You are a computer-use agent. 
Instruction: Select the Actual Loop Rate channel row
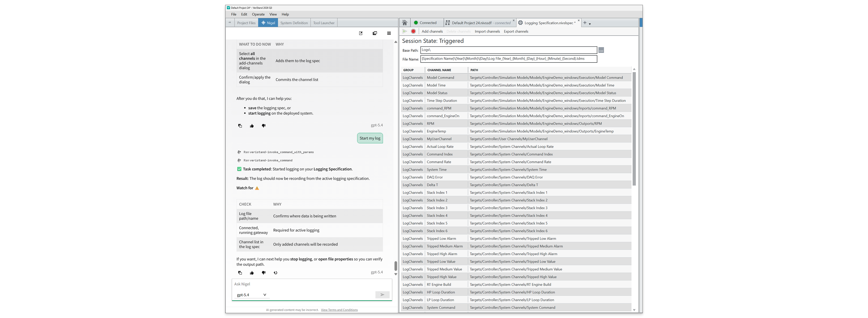[516, 147]
